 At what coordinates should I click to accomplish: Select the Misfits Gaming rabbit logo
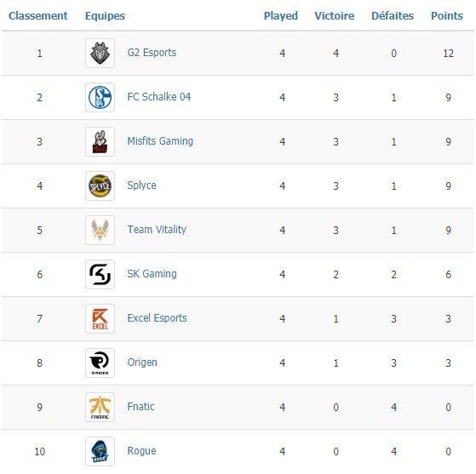[x=100, y=142]
